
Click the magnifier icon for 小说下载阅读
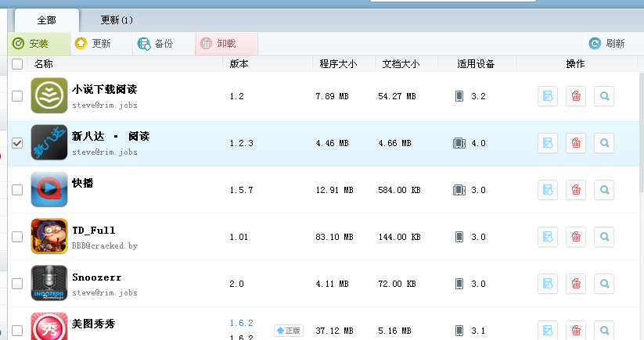pyautogui.click(x=604, y=96)
